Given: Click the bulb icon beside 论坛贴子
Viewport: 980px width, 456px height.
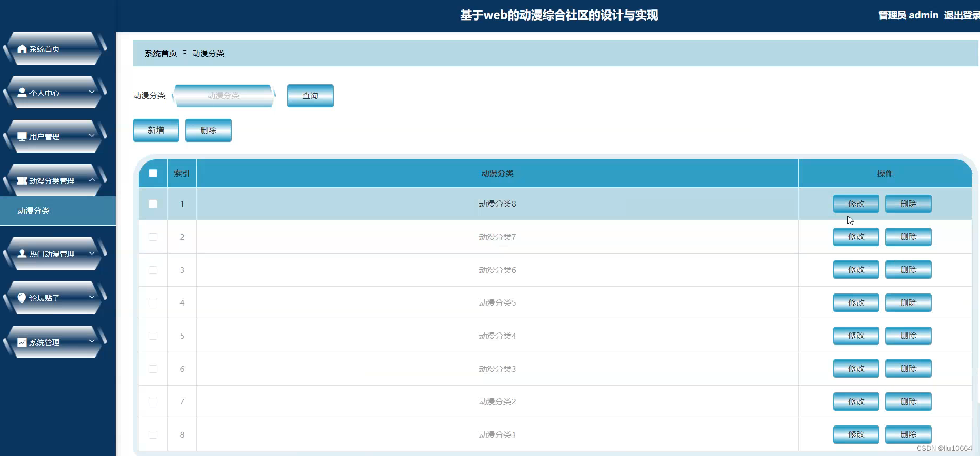Looking at the screenshot, I should point(22,298).
